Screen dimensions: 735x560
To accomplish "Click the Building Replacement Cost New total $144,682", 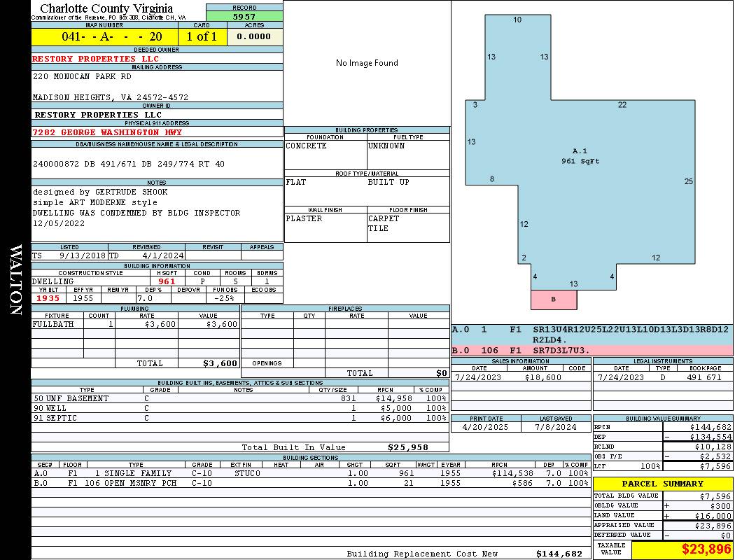I will (559, 554).
